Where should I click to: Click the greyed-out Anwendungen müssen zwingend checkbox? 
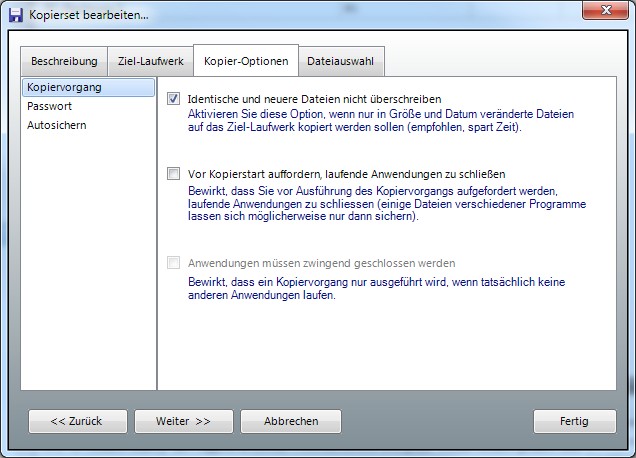tap(174, 264)
